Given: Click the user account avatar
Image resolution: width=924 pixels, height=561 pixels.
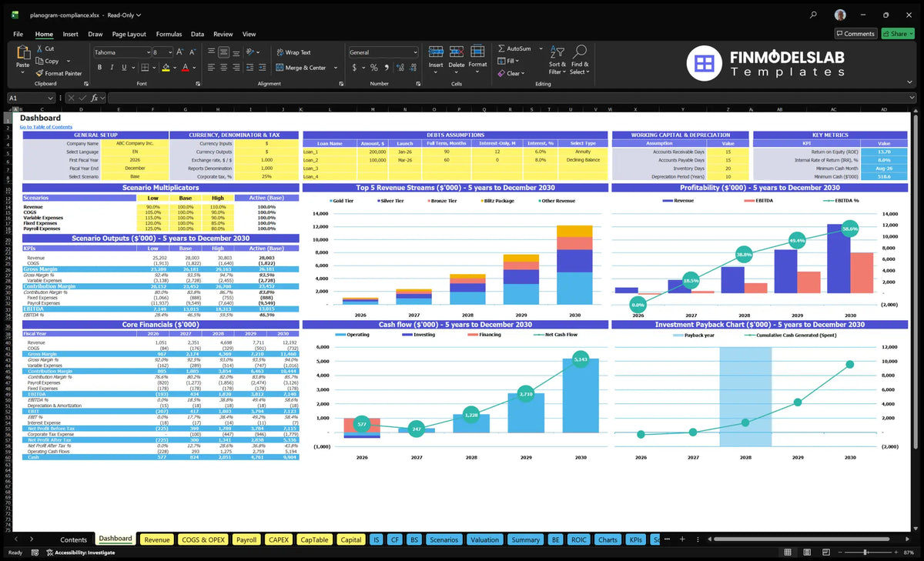Looking at the screenshot, I should coord(840,15).
